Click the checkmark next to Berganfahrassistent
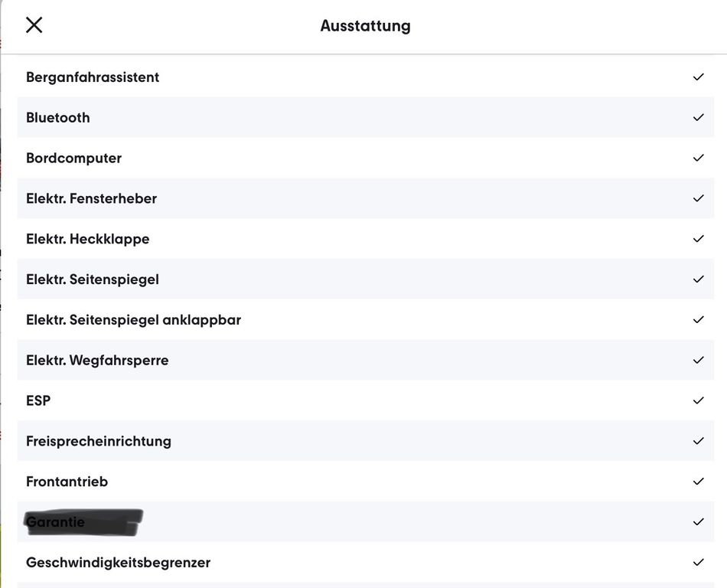Image resolution: width=727 pixels, height=588 pixels. [698, 77]
